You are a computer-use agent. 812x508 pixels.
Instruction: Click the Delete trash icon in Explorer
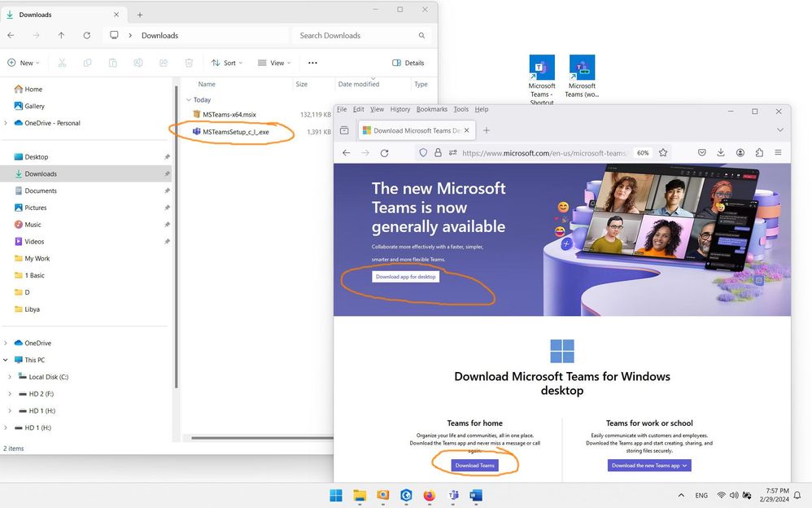pyautogui.click(x=189, y=63)
